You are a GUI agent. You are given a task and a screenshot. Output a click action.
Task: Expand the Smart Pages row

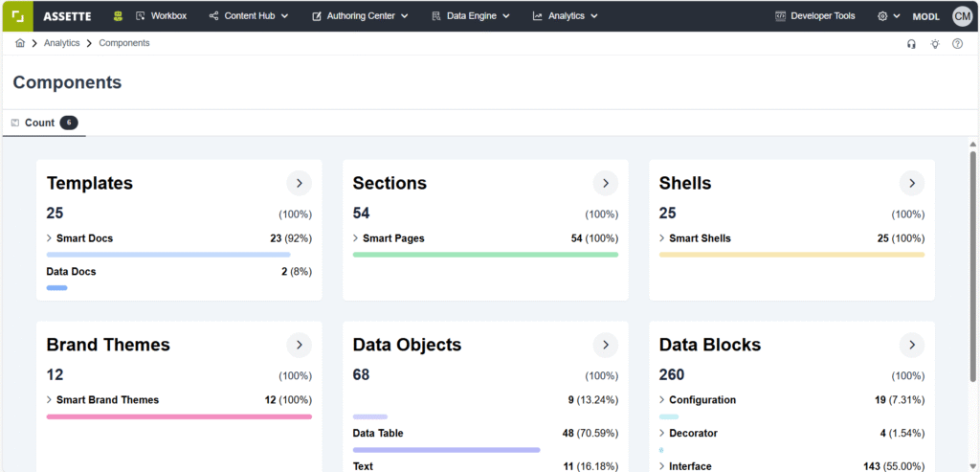(x=356, y=238)
